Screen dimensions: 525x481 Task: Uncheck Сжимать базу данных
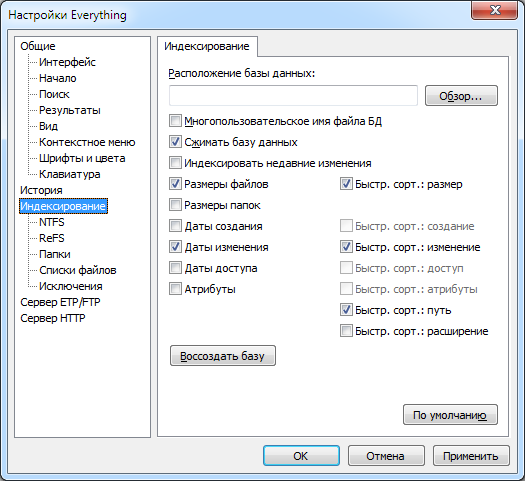coord(175,142)
